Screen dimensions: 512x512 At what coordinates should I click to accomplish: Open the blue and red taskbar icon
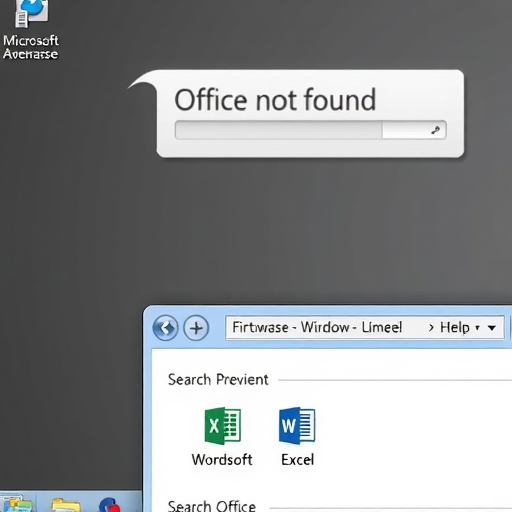click(110, 505)
